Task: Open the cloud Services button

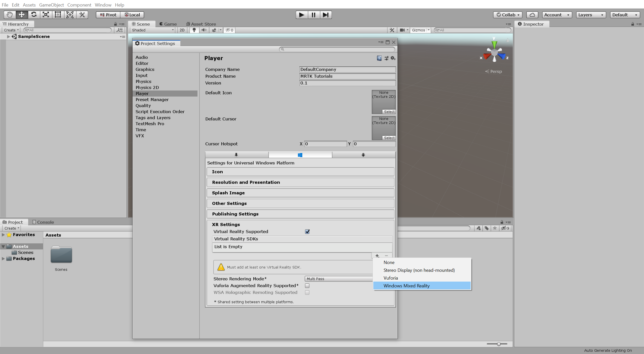Action: (532, 15)
